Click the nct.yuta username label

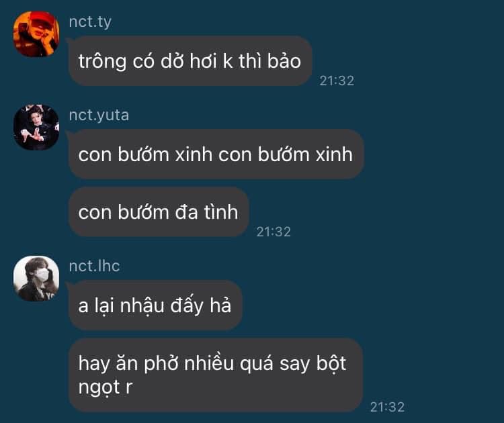99,115
